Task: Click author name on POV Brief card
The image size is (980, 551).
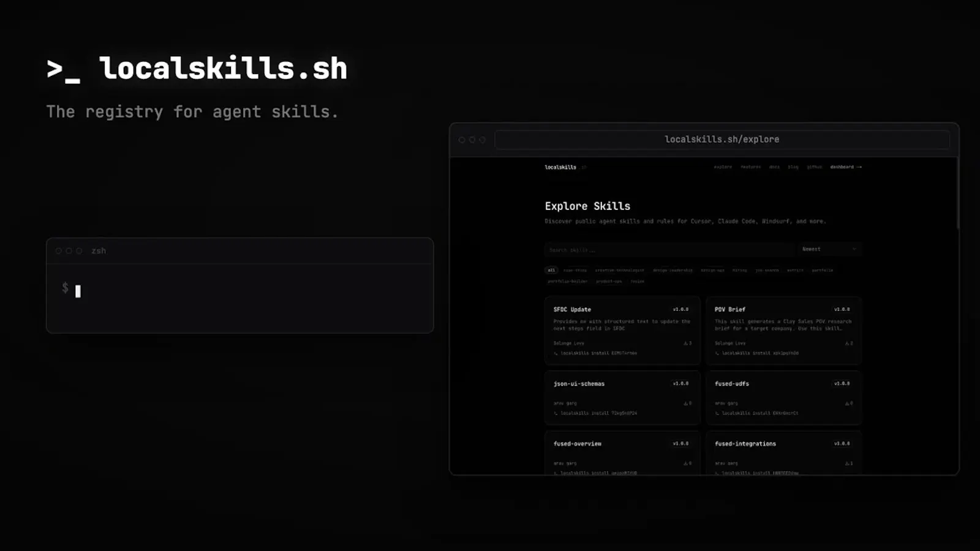Action: (x=729, y=343)
